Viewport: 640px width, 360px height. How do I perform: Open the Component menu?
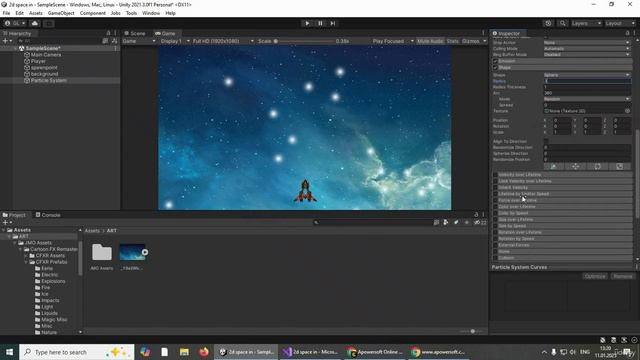93,13
